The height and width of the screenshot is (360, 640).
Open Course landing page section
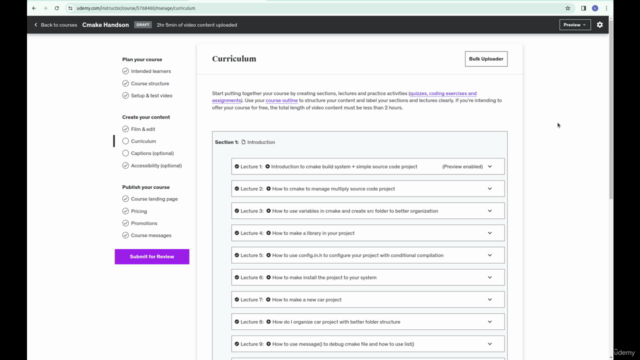pyautogui.click(x=154, y=199)
